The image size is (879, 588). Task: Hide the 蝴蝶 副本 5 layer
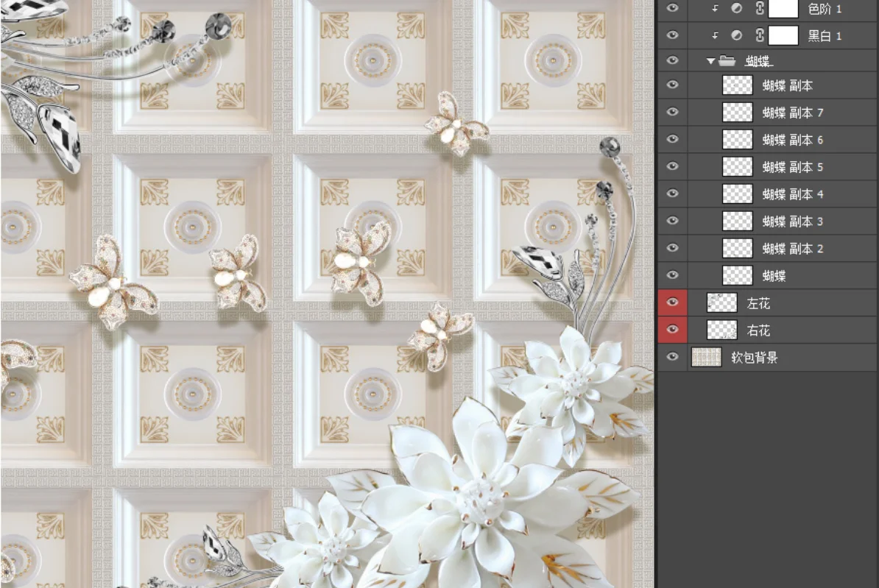pyautogui.click(x=672, y=166)
